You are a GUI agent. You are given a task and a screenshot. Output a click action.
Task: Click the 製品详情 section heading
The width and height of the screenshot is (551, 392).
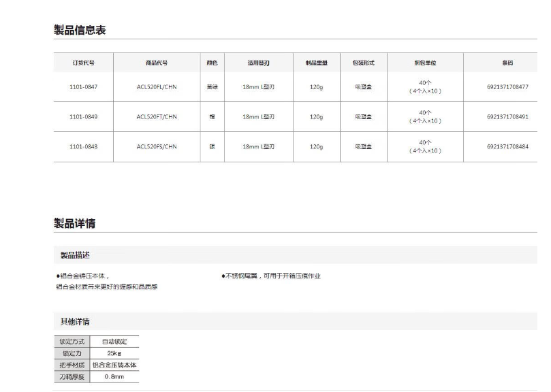tap(80, 223)
